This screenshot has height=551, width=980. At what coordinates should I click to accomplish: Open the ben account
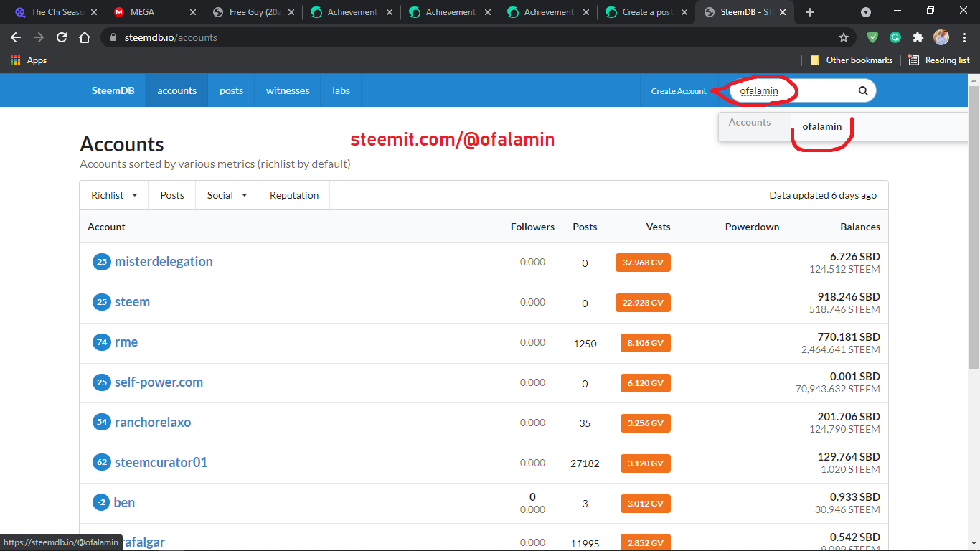click(125, 503)
